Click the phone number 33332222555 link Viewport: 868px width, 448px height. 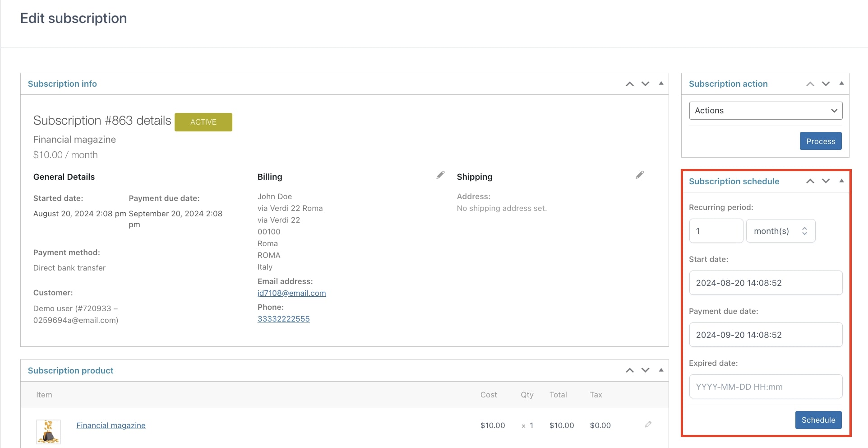point(283,319)
